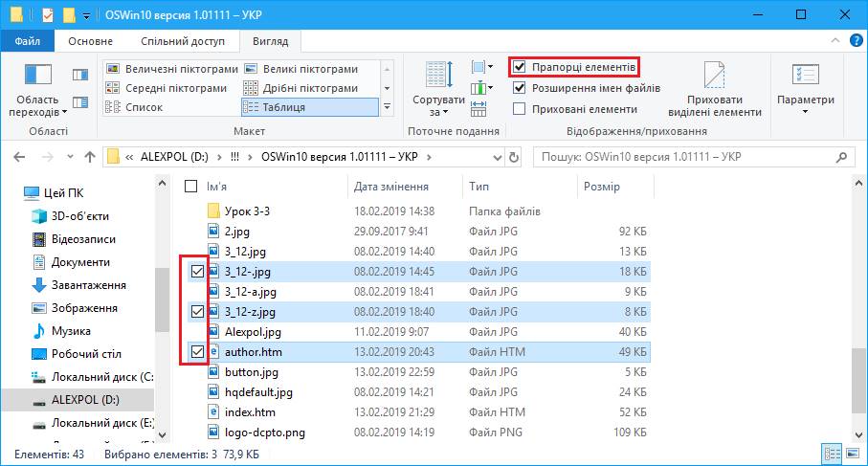The image size is (868, 466).
Task: Switch to the Спільний доступ tab
Action: tap(183, 41)
